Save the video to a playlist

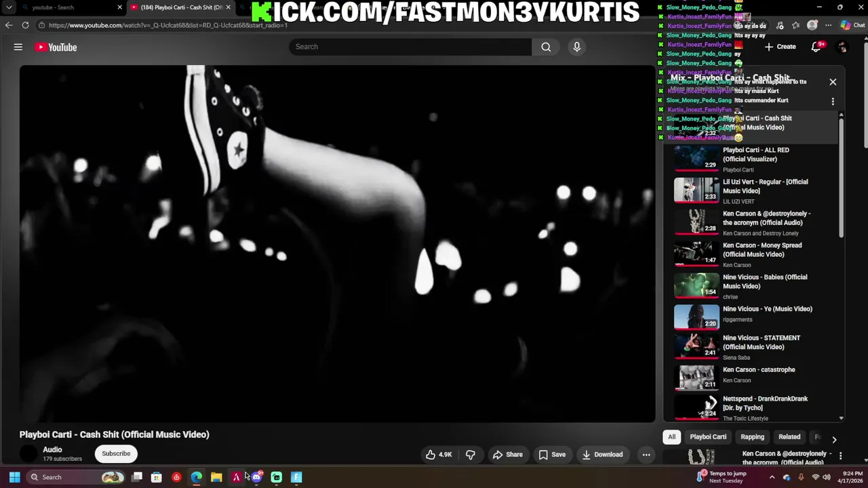coord(552,454)
